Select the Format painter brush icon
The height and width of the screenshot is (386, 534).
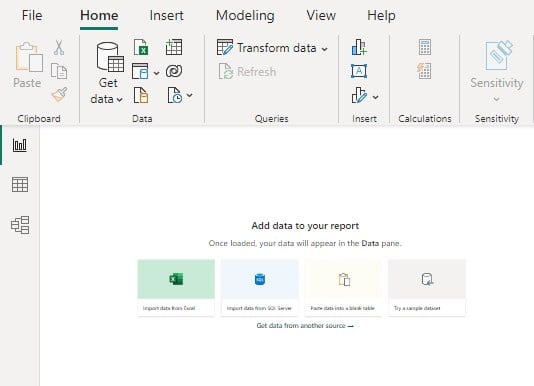[59, 94]
